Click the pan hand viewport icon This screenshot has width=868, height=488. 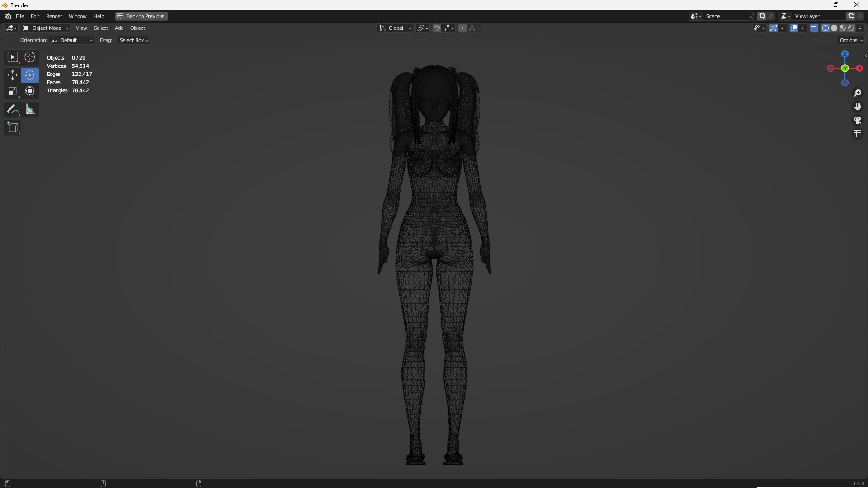pos(858,107)
